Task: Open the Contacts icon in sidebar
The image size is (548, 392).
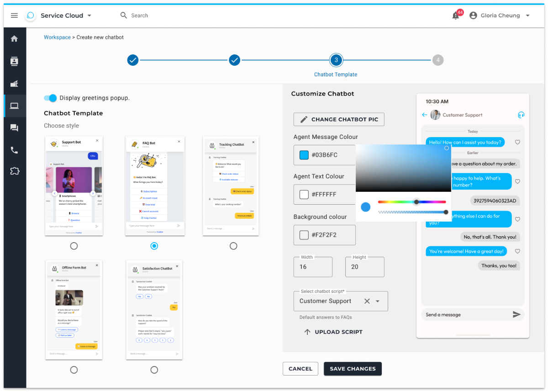Action: [14, 61]
